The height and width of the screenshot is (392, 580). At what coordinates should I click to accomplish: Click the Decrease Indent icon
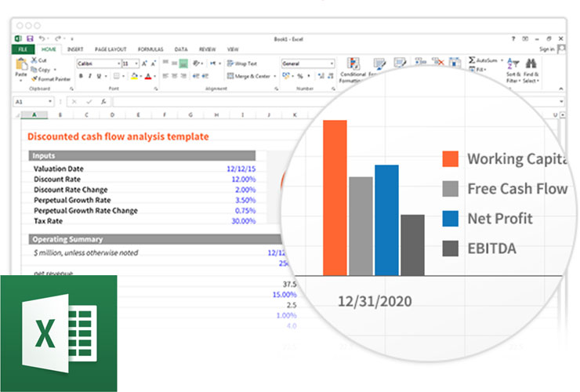click(196, 76)
